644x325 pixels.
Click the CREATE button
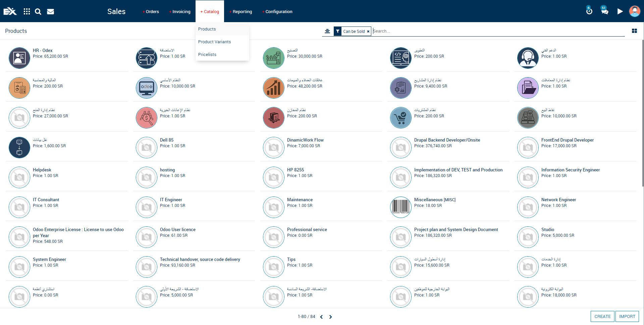click(602, 317)
